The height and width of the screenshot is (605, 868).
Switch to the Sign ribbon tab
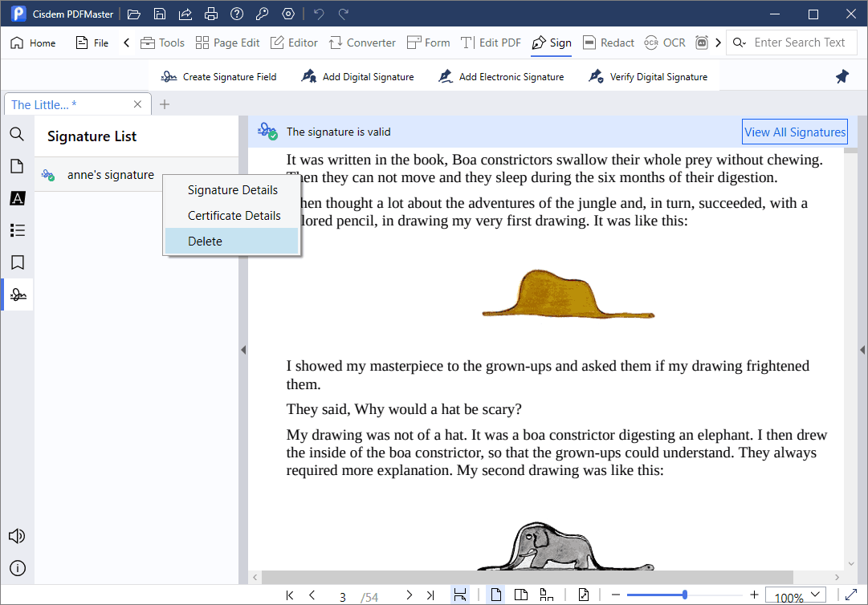pos(552,43)
